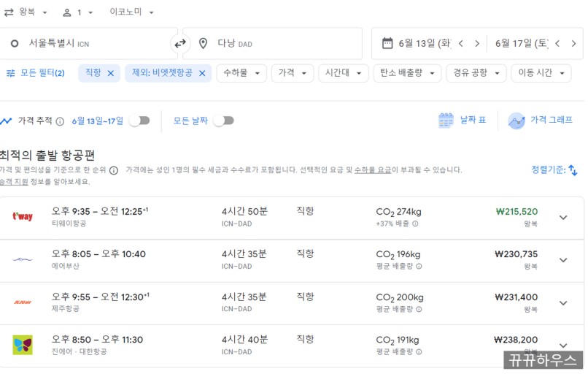Click the 4시간 50분 duration text
Image resolution: width=588 pixels, height=374 pixels.
(244, 211)
